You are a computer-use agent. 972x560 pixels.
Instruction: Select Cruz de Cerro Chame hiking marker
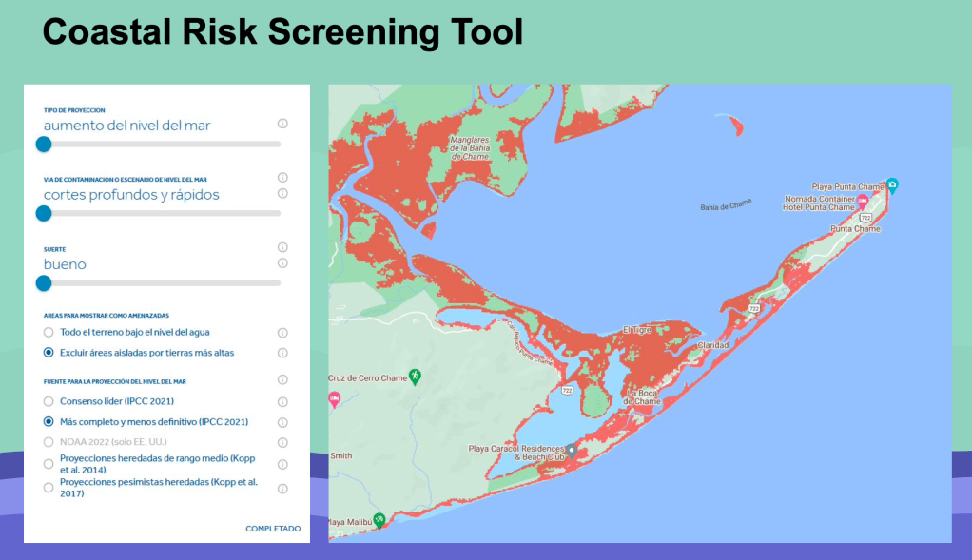point(415,377)
